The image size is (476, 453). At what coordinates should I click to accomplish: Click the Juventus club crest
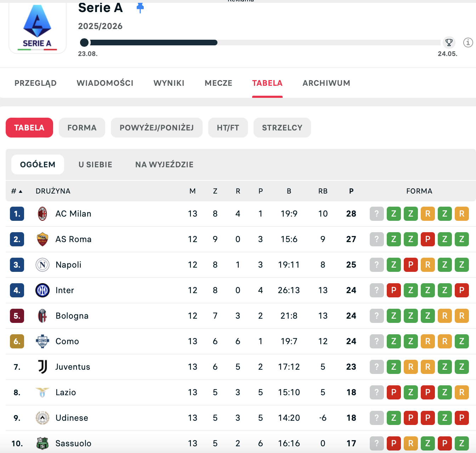pyautogui.click(x=42, y=367)
